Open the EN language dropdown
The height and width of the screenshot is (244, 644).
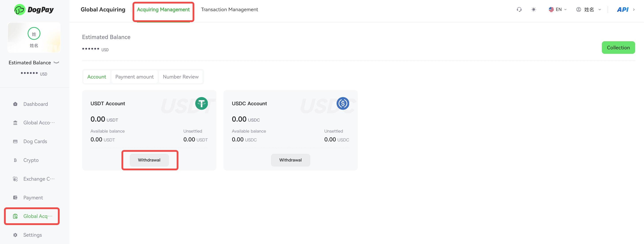tap(558, 9)
